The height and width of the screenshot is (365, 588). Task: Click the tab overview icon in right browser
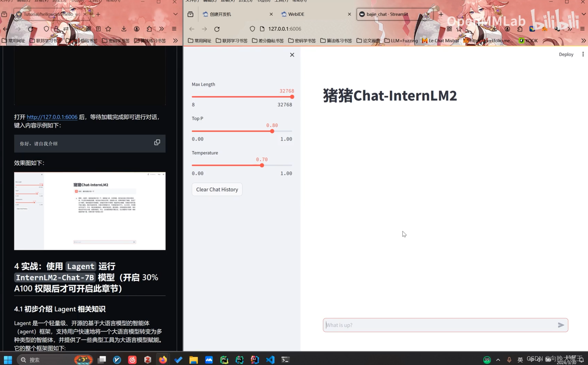190,14
